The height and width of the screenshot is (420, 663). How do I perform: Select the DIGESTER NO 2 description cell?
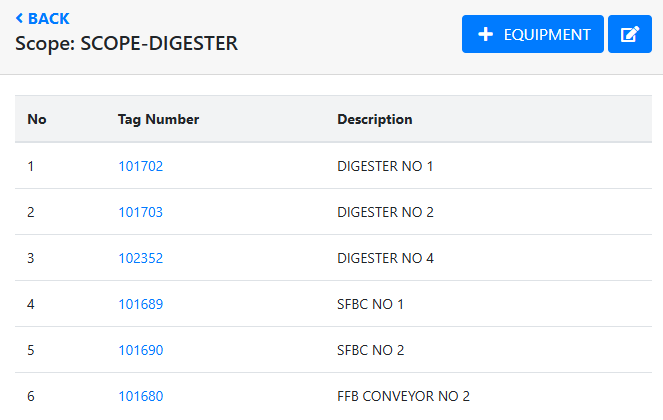[x=385, y=212]
